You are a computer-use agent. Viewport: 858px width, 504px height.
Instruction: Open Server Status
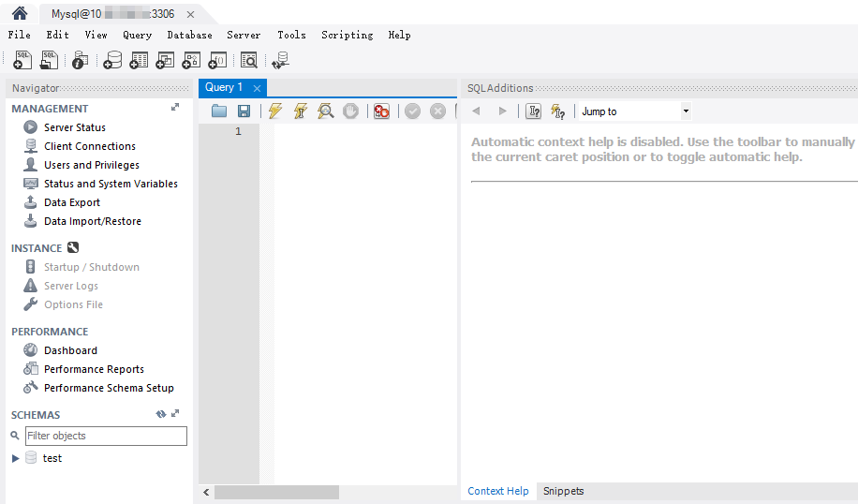click(75, 127)
